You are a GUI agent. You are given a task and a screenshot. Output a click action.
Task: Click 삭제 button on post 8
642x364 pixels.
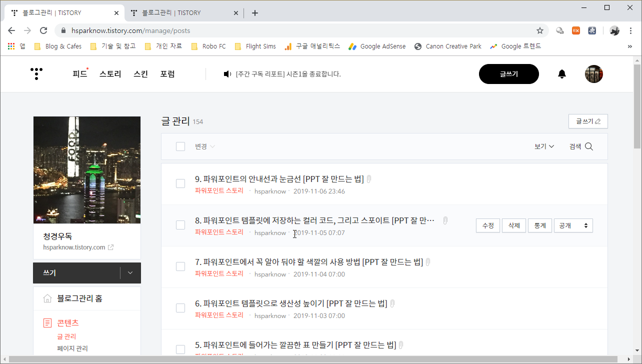pyautogui.click(x=514, y=225)
